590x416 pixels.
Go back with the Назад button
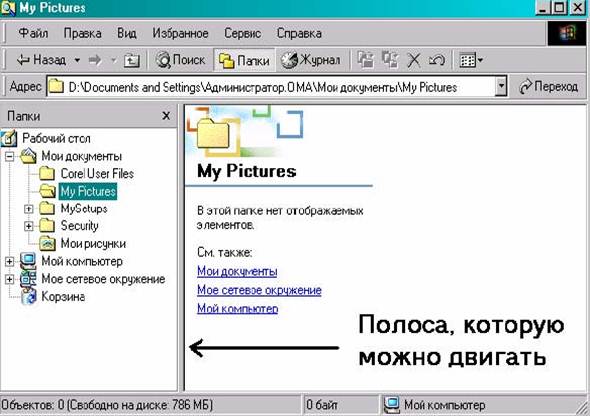(x=41, y=60)
